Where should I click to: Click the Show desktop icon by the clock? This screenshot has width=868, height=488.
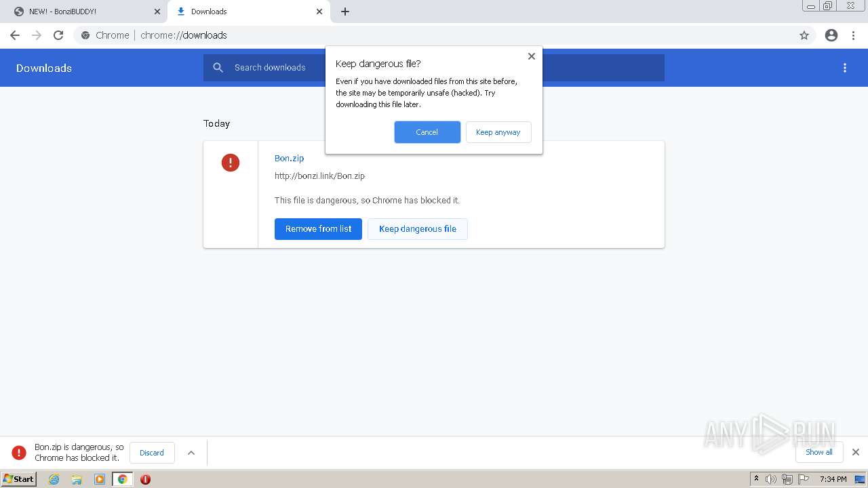[860, 479]
